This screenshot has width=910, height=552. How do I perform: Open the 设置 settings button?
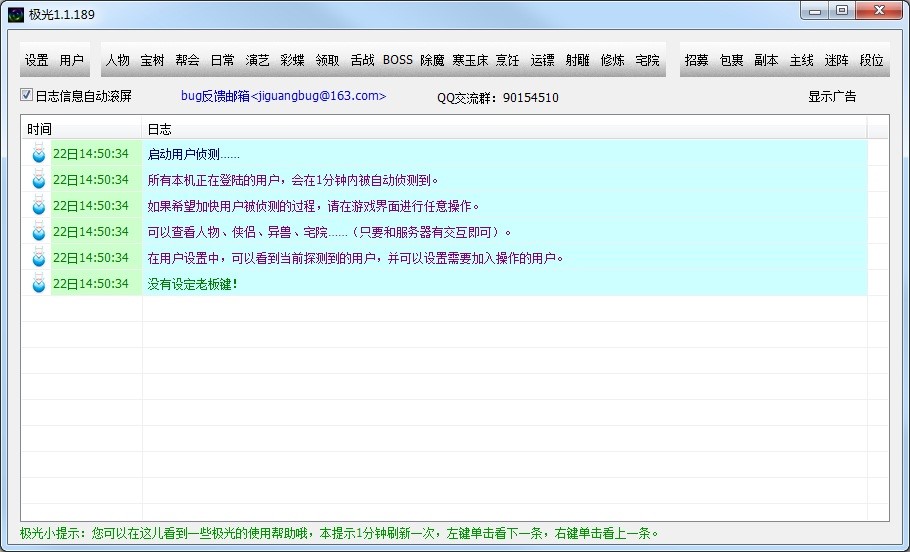pyautogui.click(x=37, y=60)
